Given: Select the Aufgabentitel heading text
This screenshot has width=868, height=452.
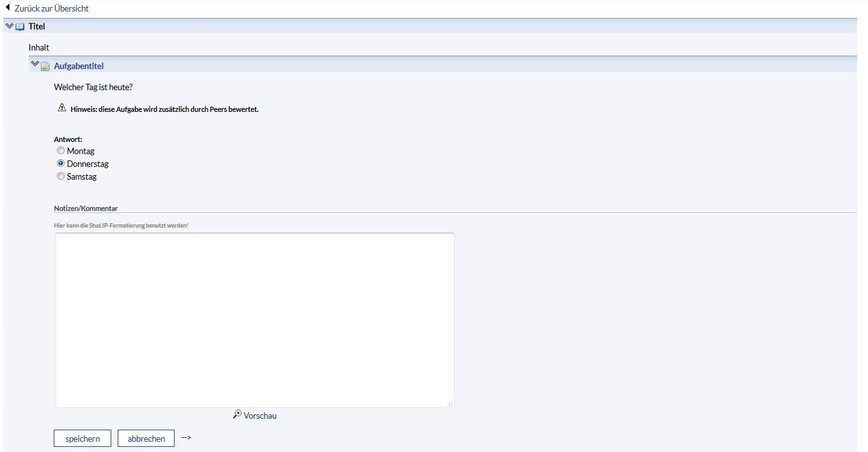Looking at the screenshot, I should click(x=79, y=66).
